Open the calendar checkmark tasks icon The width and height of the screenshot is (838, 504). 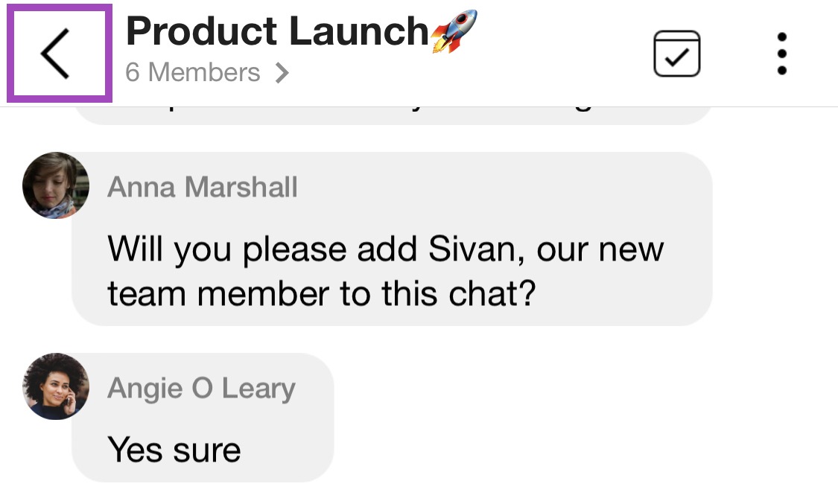(x=676, y=54)
